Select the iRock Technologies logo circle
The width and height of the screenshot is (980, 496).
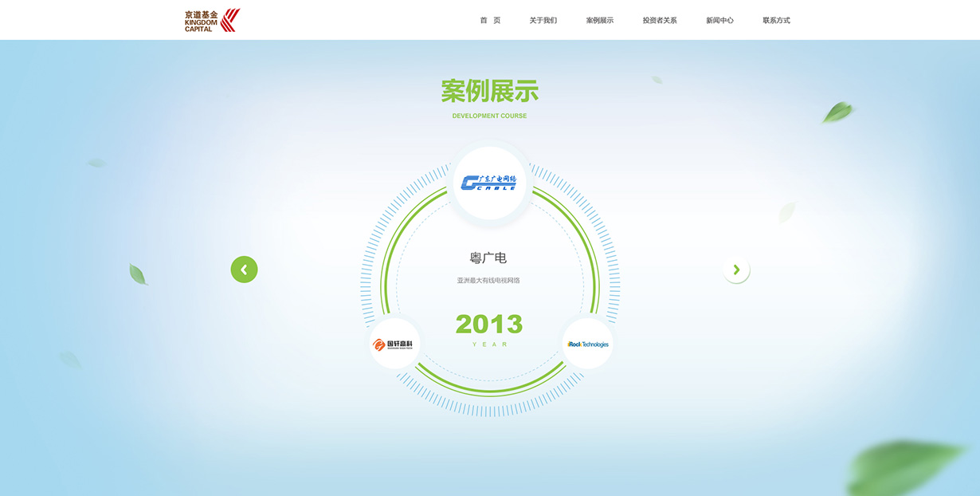click(588, 344)
